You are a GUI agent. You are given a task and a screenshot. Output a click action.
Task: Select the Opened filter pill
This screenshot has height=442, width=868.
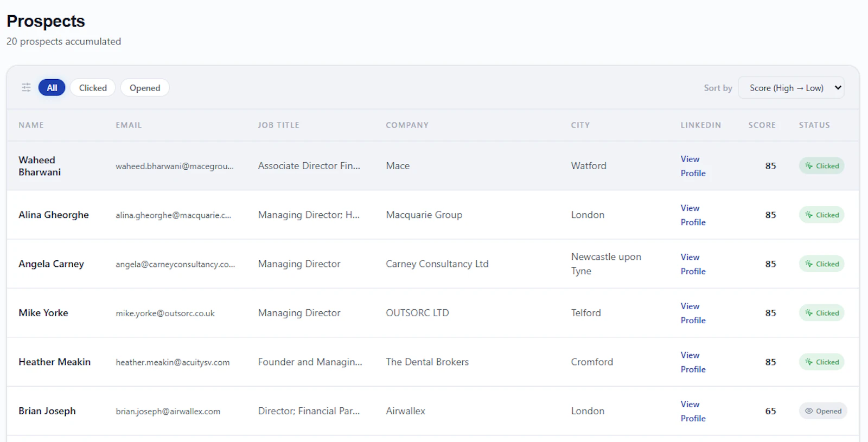145,87
